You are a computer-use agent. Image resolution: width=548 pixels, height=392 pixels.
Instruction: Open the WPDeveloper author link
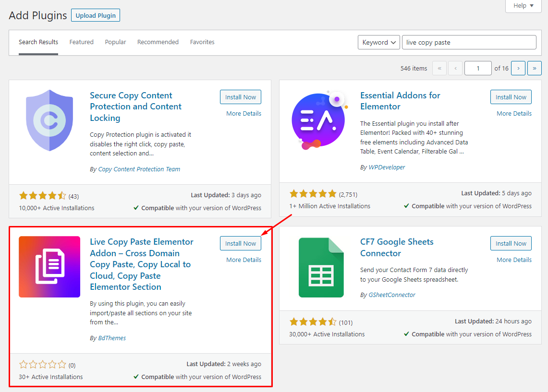pyautogui.click(x=387, y=167)
